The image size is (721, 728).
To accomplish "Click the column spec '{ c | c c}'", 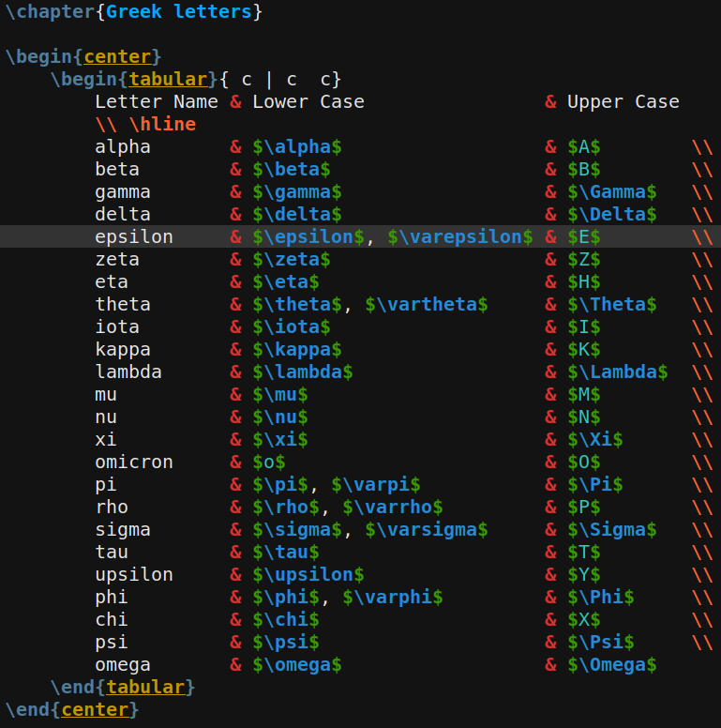I will tap(280, 80).
